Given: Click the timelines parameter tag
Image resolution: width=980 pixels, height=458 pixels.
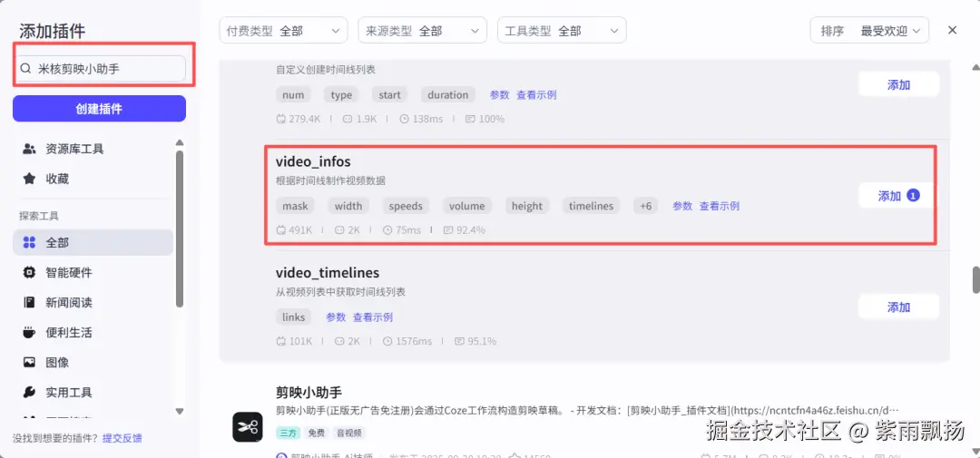Looking at the screenshot, I should click(x=591, y=206).
